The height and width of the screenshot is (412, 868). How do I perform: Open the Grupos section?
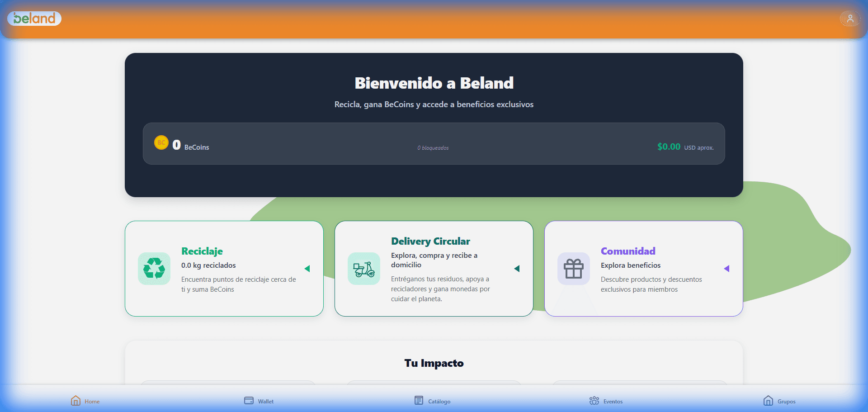point(779,401)
